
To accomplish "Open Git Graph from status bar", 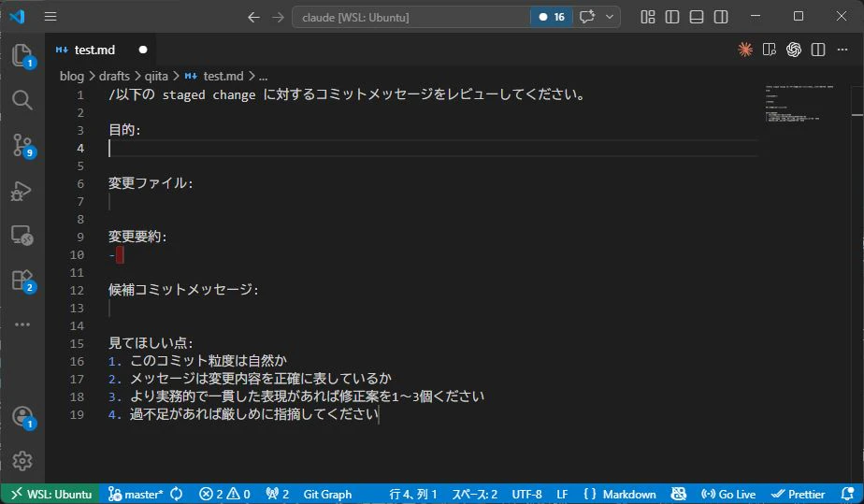I will coord(327,494).
